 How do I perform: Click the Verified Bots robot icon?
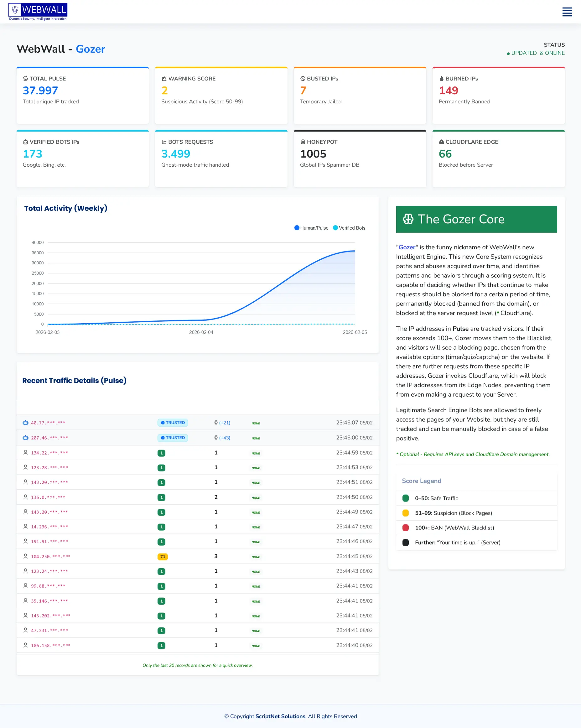tap(25, 142)
